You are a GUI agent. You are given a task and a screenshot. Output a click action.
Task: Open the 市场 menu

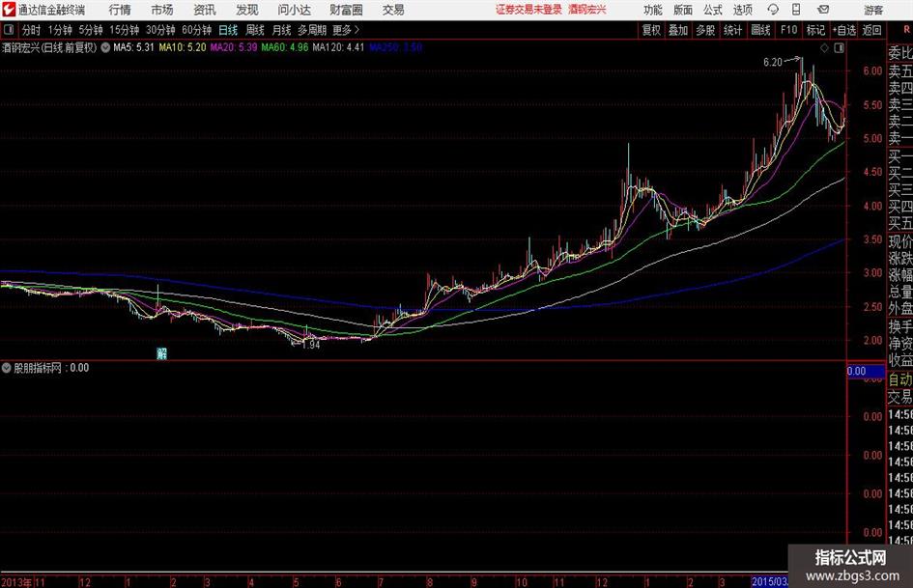click(162, 10)
